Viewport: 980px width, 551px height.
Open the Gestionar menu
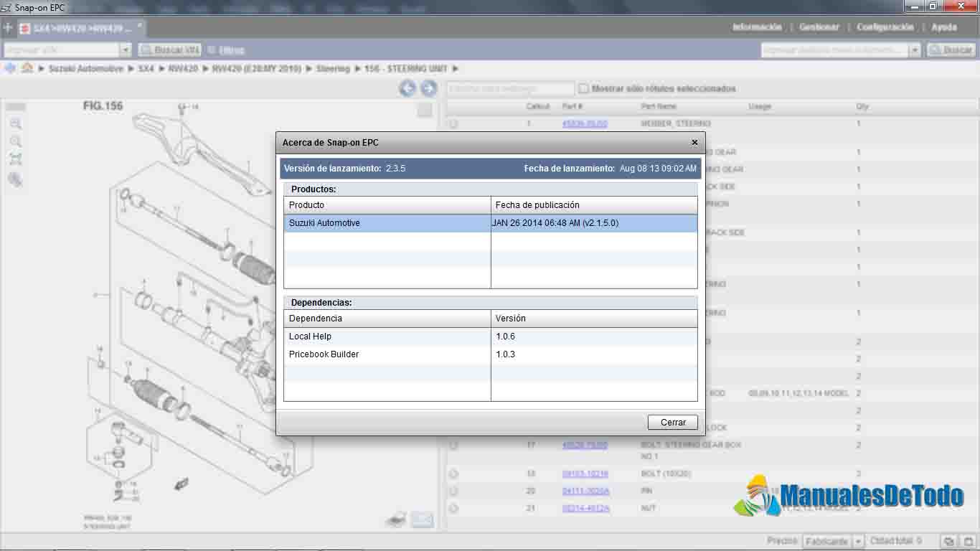(x=819, y=27)
